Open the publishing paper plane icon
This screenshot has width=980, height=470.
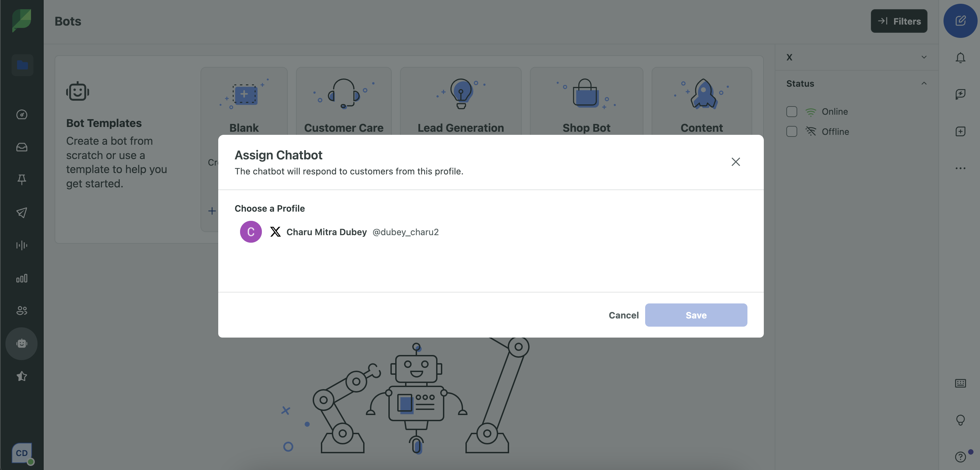22,212
